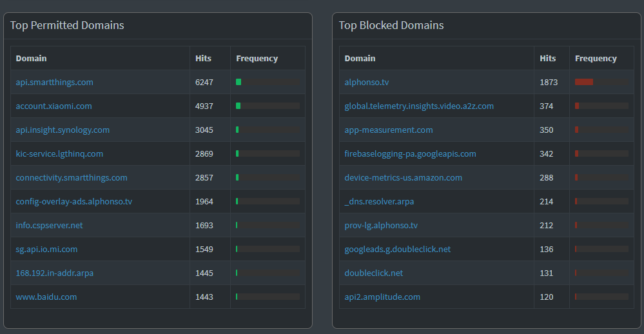The width and height of the screenshot is (644, 334).
Task: Click the frequency bar for api.insight.synology.com
Action: click(x=268, y=130)
